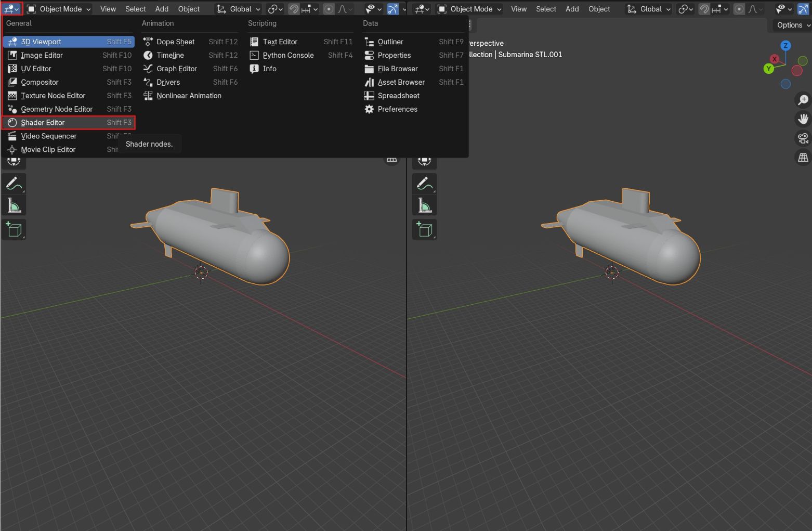Choose Drivers under Animation
This screenshot has width=812, height=531.
coord(190,82)
